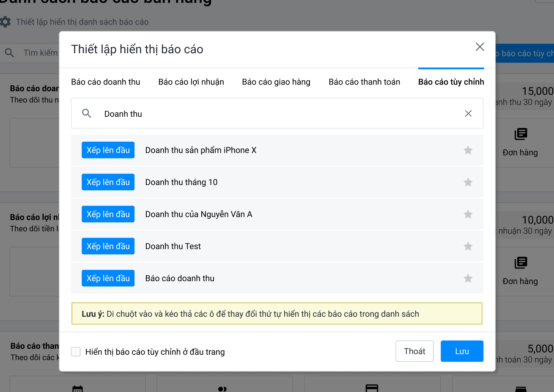Clear the Doanh thu search text
554x392 pixels.
coord(468,113)
